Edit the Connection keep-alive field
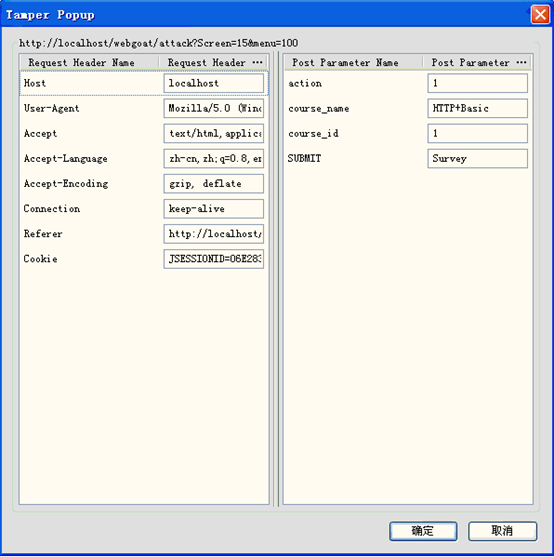Image resolution: width=554 pixels, height=557 pixels. point(213,209)
